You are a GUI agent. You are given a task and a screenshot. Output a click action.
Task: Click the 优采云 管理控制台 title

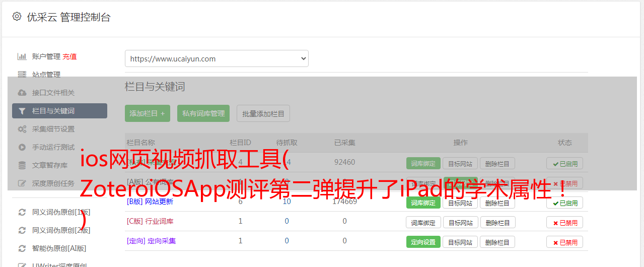point(68,17)
